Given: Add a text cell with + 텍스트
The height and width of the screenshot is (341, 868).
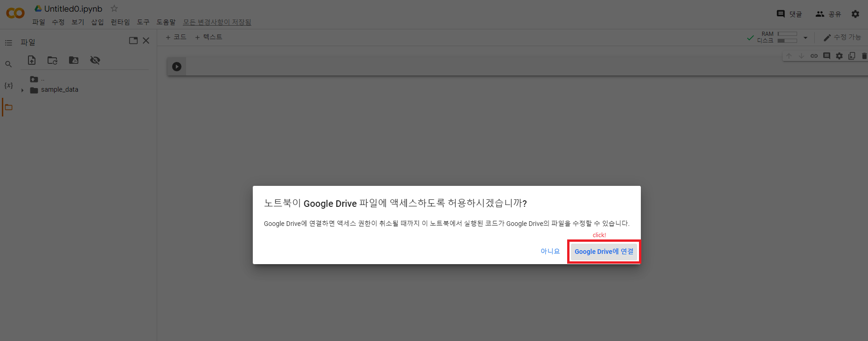Looking at the screenshot, I should click(x=208, y=37).
